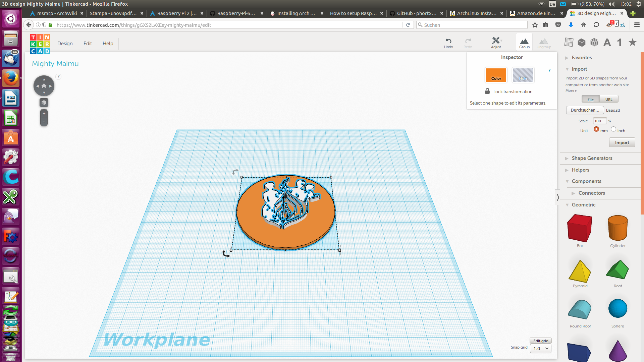This screenshot has height=362, width=644.
Task: Open the workplane helper icon
Action: point(569,42)
